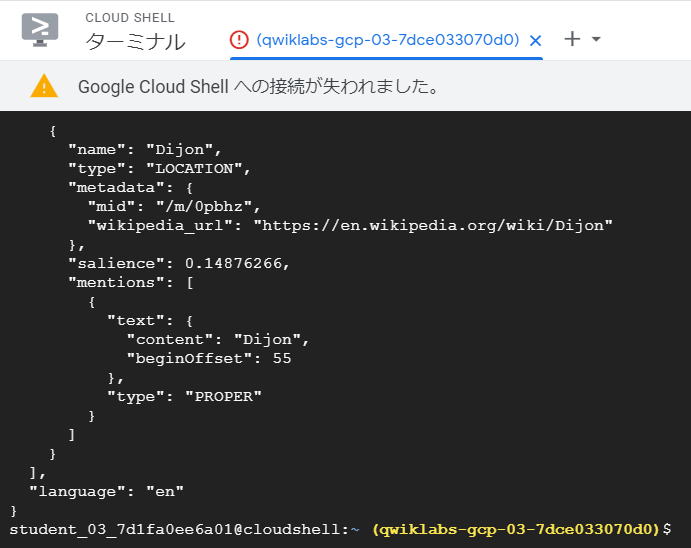The width and height of the screenshot is (691, 548).
Task: Click the Cloud Shell terminal logo icon
Action: (x=40, y=29)
